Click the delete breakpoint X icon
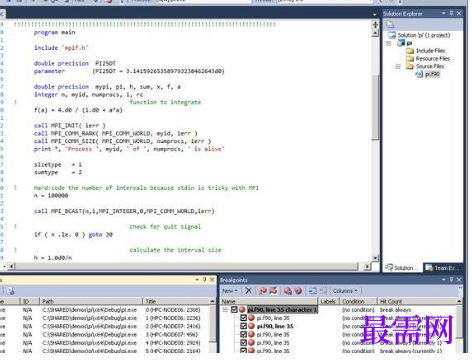Image resolution: width=472 pixels, height=361 pixels. pos(248,291)
